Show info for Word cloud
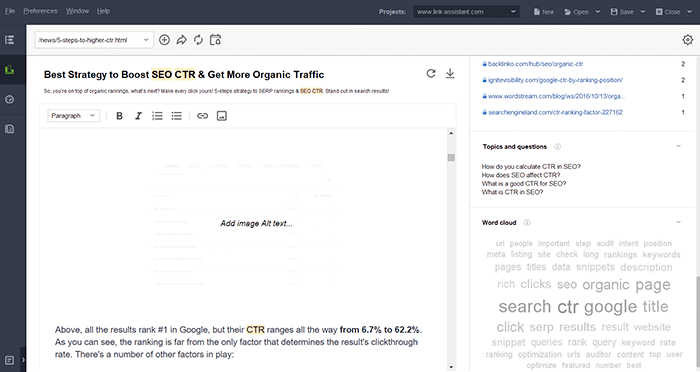 pyautogui.click(x=527, y=222)
